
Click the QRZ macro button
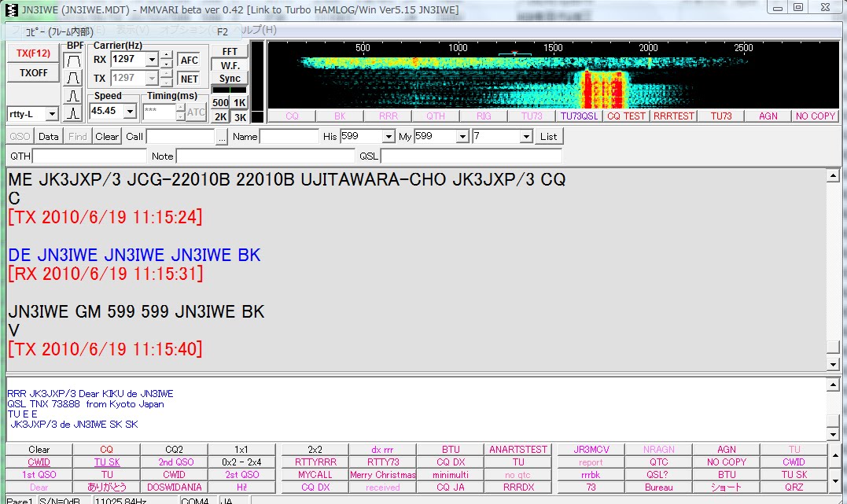tap(794, 487)
